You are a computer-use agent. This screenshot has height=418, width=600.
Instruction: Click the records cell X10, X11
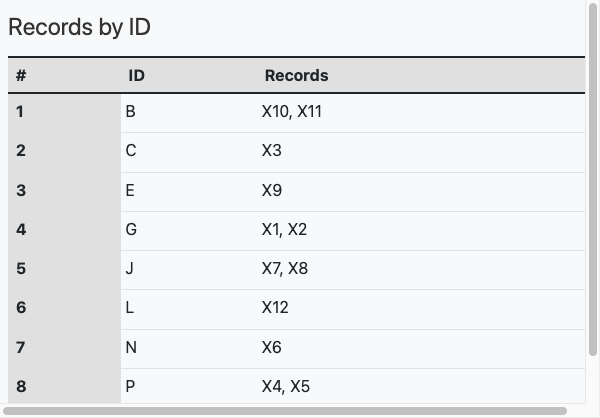(291, 112)
